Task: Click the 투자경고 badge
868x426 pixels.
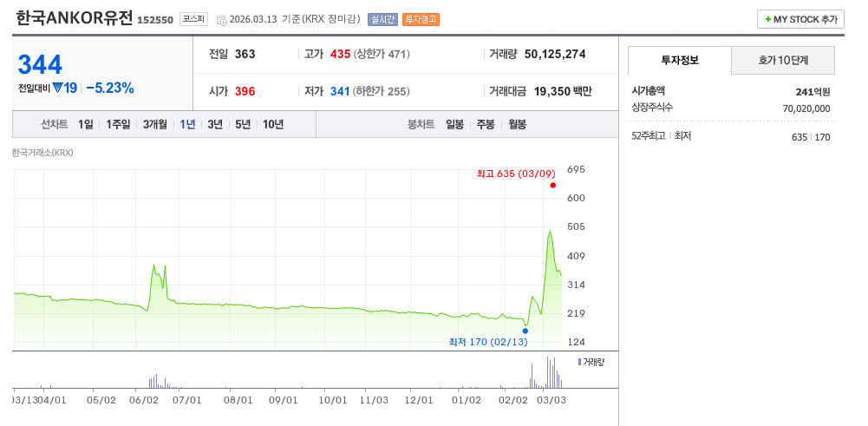Action: click(421, 19)
